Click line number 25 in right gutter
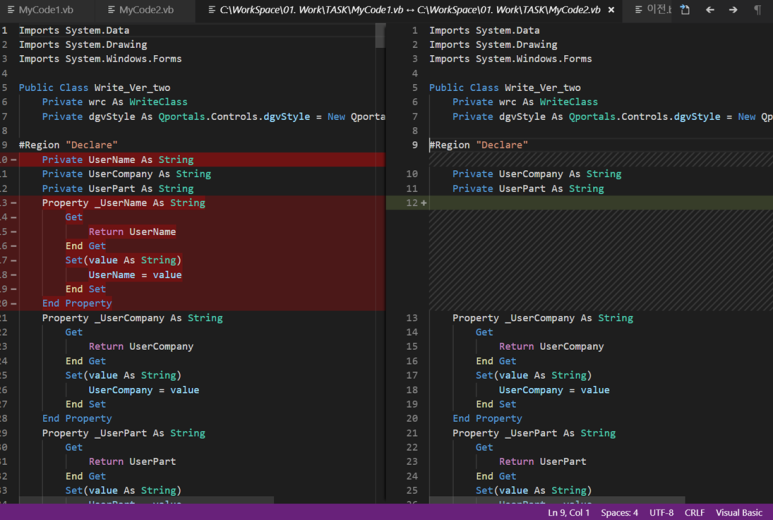773x520 pixels. tap(412, 490)
